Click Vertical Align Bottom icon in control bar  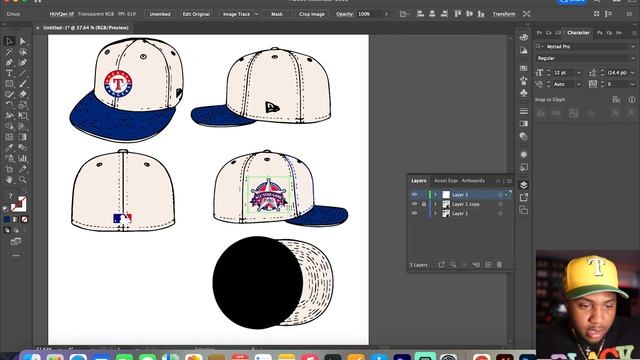click(481, 14)
